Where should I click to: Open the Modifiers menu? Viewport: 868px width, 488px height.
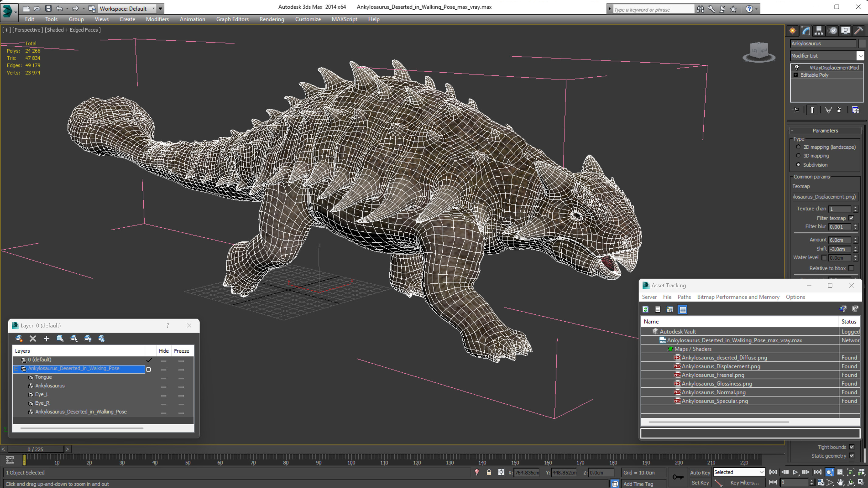pos(157,19)
